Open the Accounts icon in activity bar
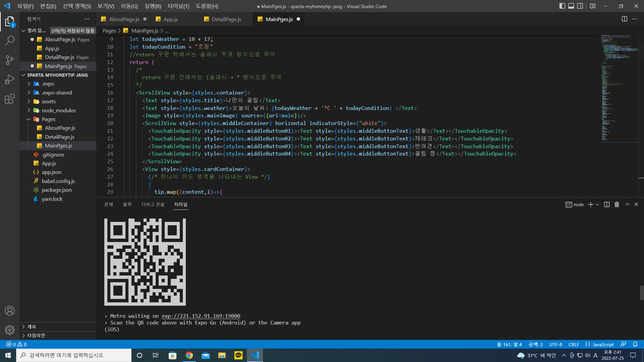The height and width of the screenshot is (362, 644). click(x=10, y=311)
